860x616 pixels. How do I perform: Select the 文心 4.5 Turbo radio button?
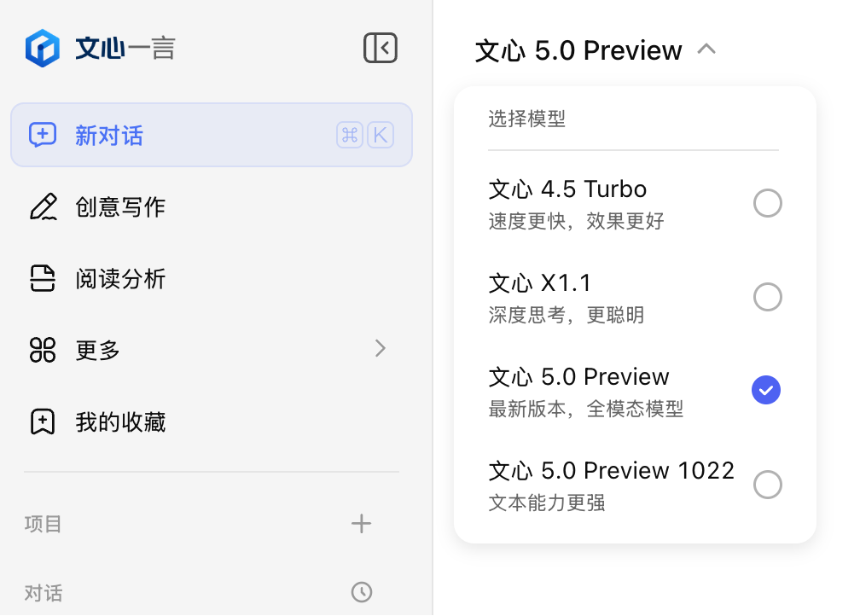click(767, 203)
